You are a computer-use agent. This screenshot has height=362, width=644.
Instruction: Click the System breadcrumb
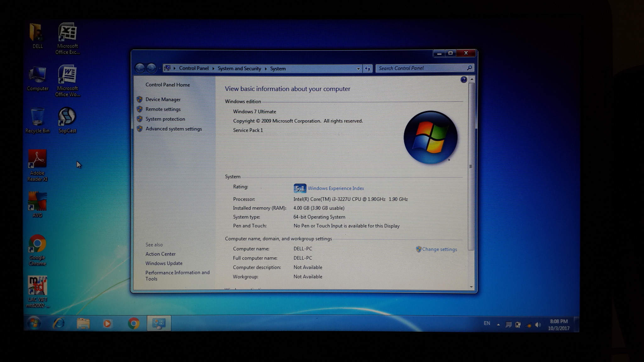point(278,69)
